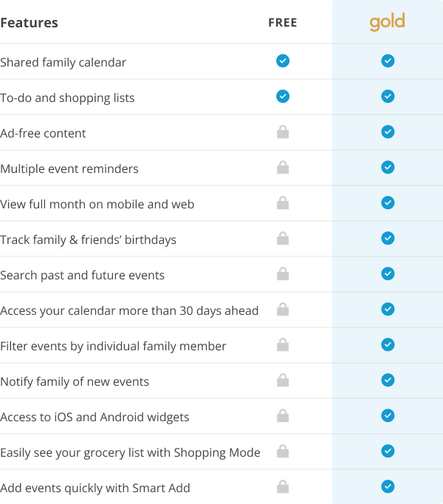
Task: Click lock for calendar more than 30 days ahead
Action: coord(283,309)
